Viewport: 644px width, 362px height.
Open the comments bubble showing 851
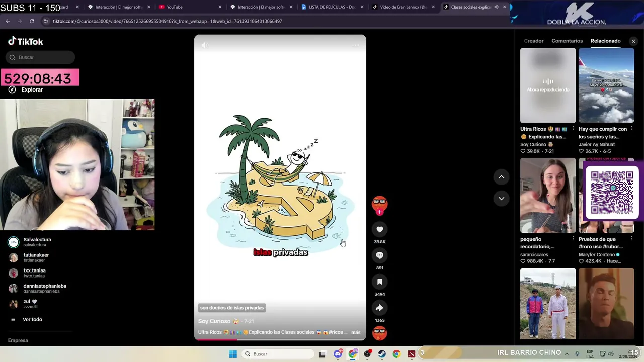(x=380, y=255)
